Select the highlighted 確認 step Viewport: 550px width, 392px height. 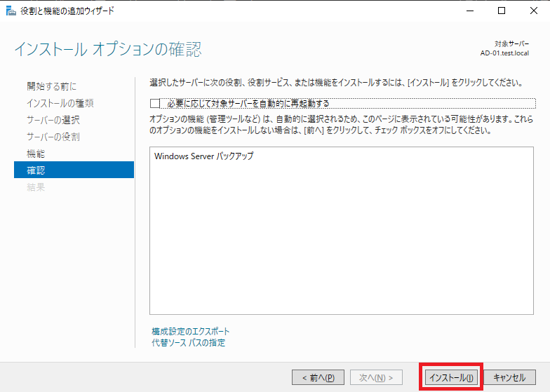36,170
